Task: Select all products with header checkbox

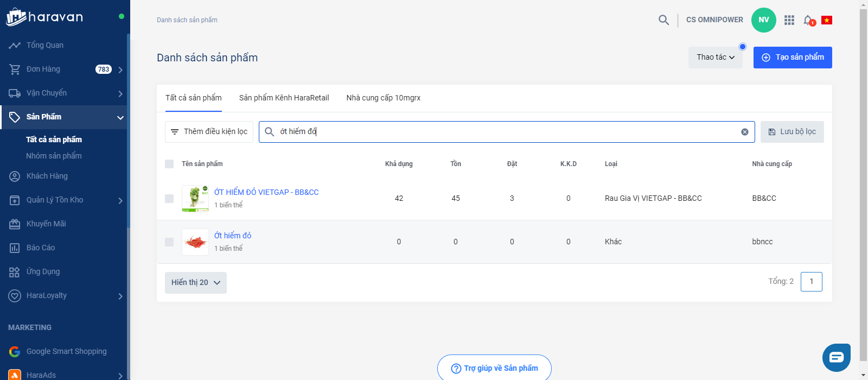Action: point(169,164)
